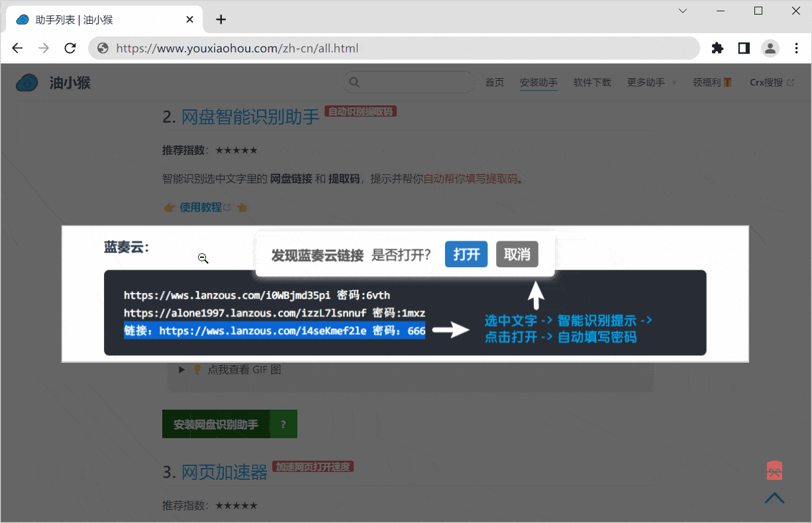The height and width of the screenshot is (523, 812).
Task: Open 领福利 navigation item
Action: pyautogui.click(x=713, y=82)
